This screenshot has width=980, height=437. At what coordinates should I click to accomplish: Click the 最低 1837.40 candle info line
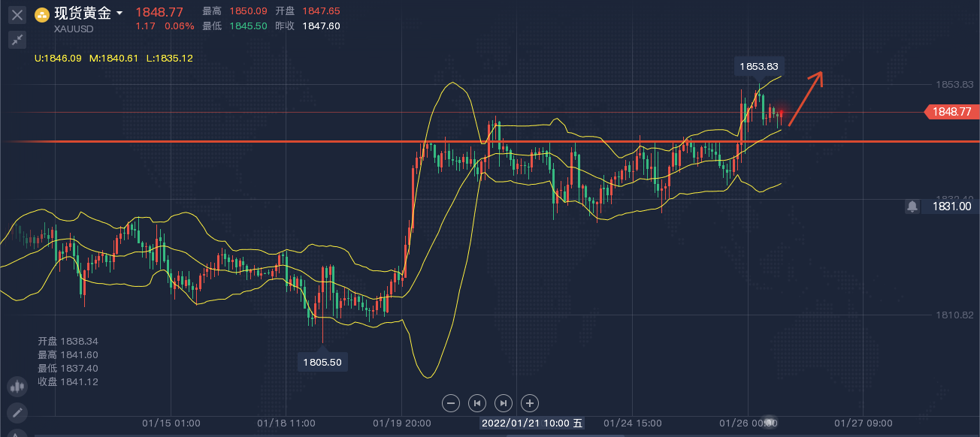pyautogui.click(x=68, y=369)
